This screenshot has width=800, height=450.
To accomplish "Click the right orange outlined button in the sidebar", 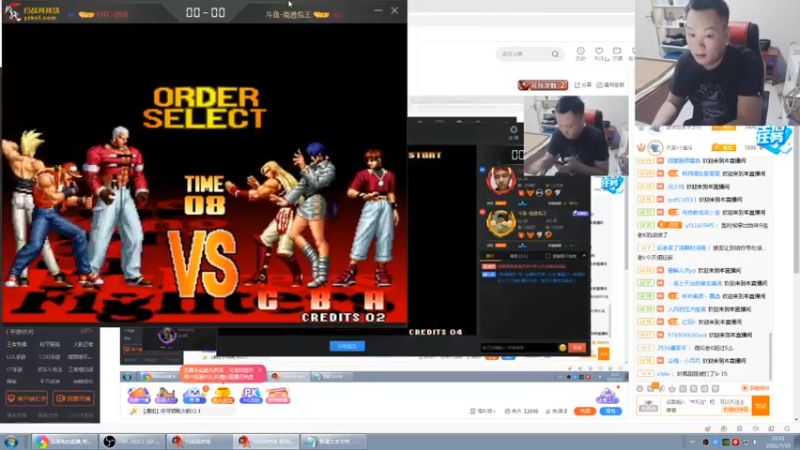I will point(73,398).
